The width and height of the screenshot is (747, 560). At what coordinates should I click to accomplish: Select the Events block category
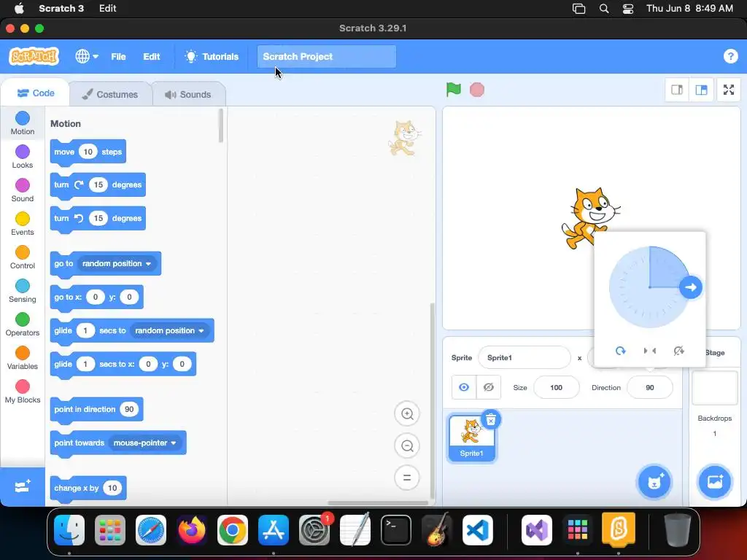click(23, 224)
